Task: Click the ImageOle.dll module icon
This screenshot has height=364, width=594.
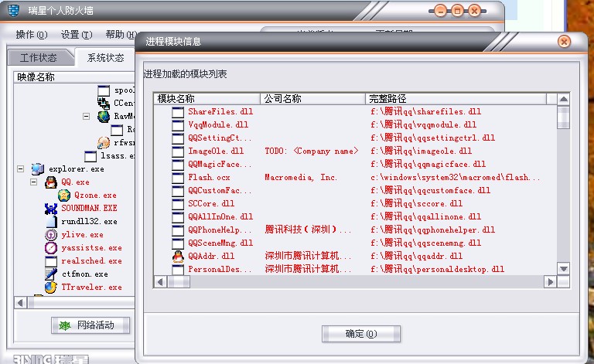Action: [x=178, y=151]
